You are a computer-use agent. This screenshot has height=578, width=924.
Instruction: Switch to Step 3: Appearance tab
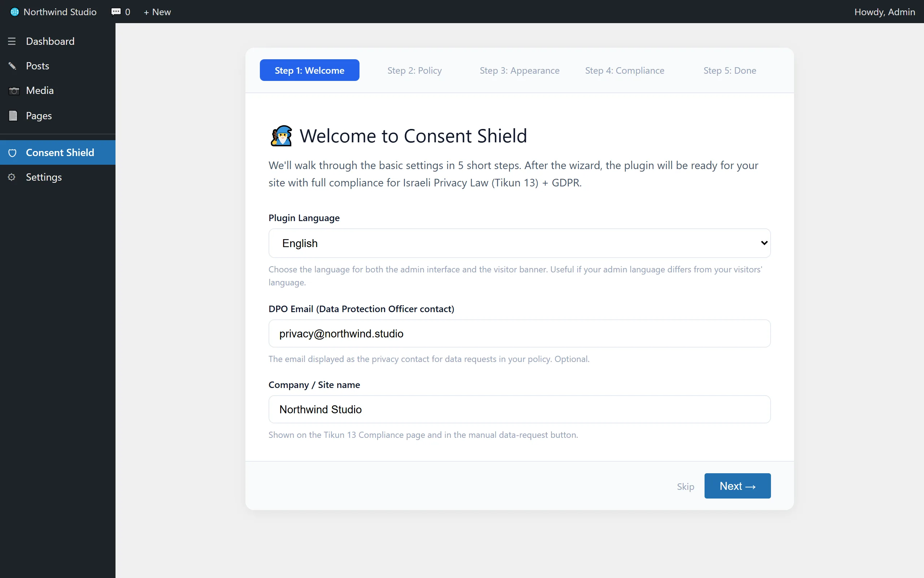click(519, 70)
